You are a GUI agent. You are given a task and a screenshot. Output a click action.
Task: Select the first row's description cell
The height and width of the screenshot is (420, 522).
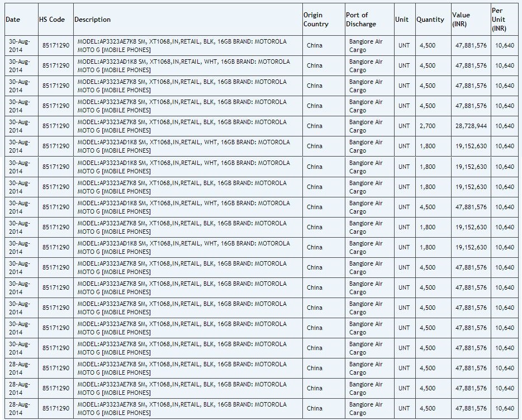tap(182, 46)
